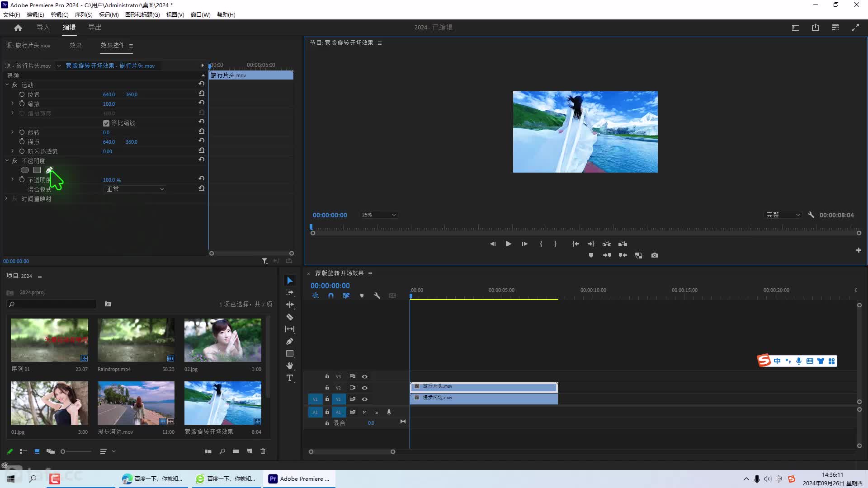The height and width of the screenshot is (488, 868).
Task: Click the Home icon in the header
Action: tap(18, 28)
